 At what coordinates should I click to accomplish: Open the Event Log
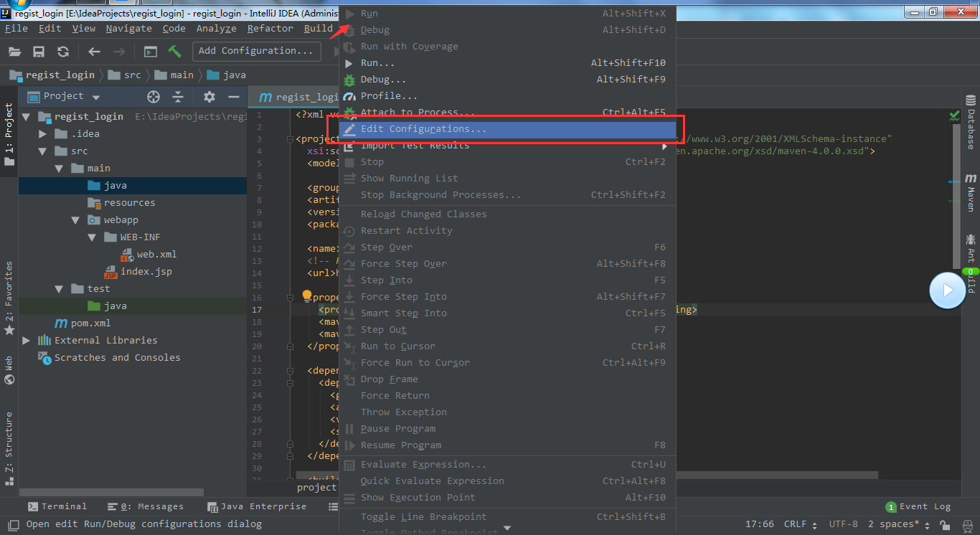point(918,507)
